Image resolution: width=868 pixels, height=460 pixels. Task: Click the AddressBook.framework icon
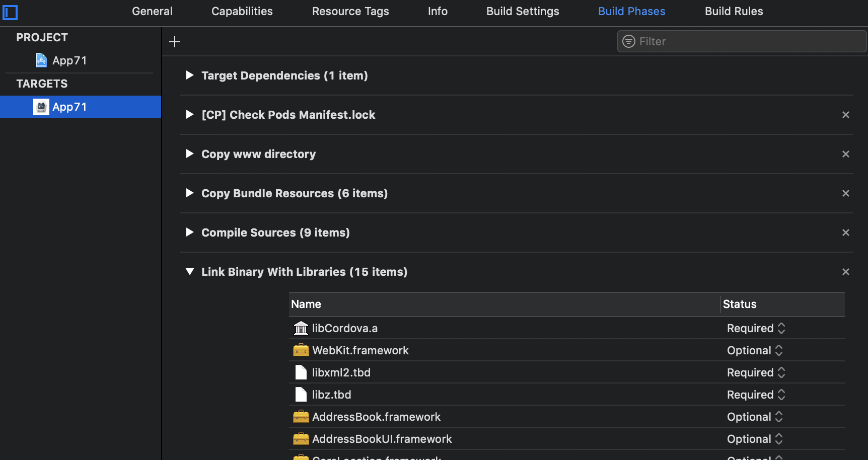301,416
